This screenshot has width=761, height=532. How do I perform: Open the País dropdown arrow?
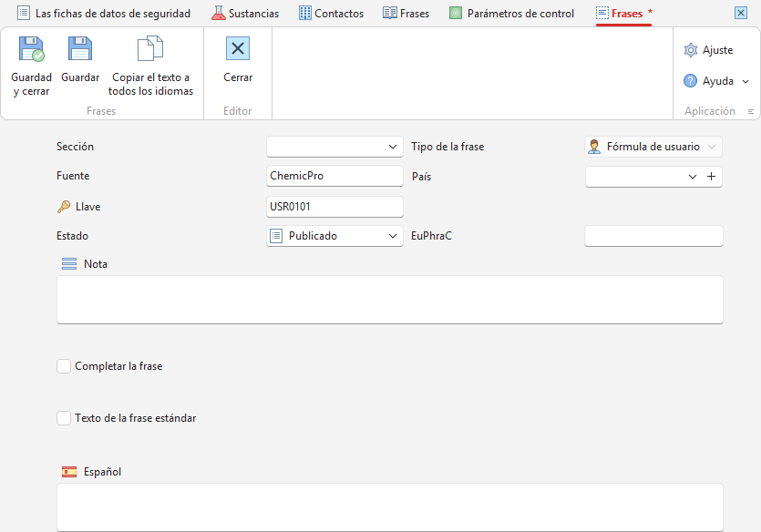(x=693, y=177)
